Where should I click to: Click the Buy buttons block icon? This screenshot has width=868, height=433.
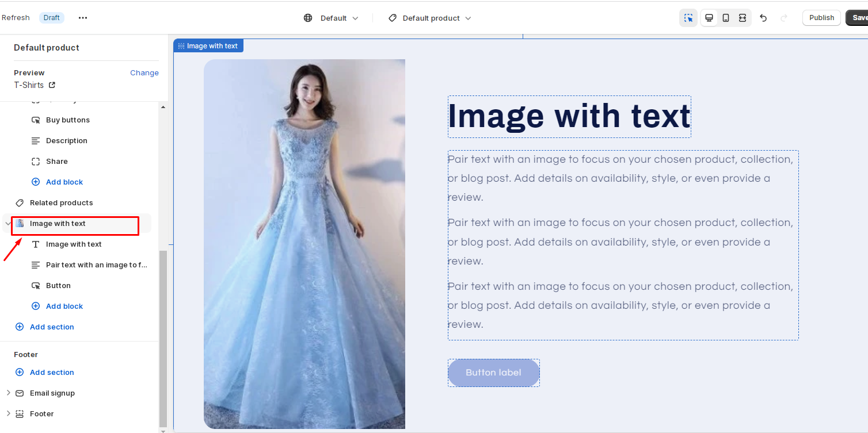(36, 120)
